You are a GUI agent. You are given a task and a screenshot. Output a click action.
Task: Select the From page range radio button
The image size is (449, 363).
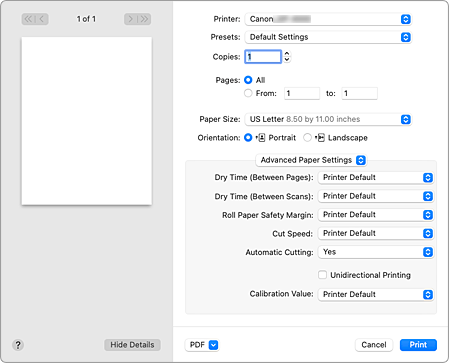click(248, 93)
